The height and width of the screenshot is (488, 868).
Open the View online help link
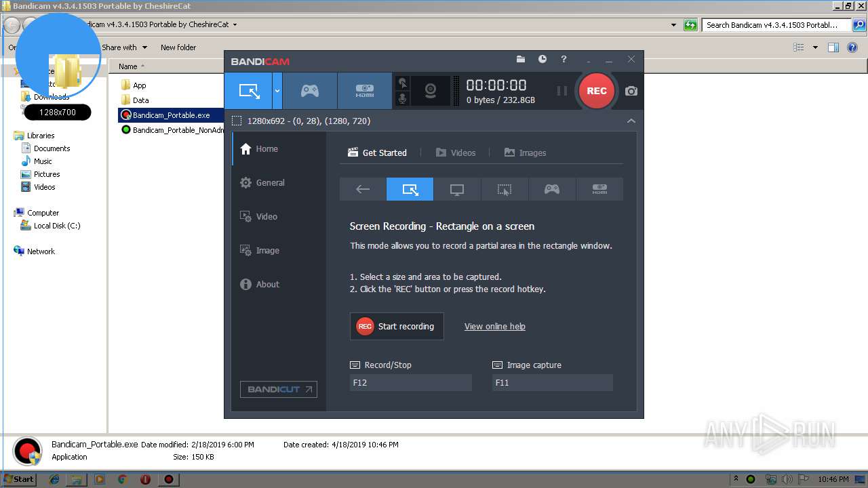(494, 326)
